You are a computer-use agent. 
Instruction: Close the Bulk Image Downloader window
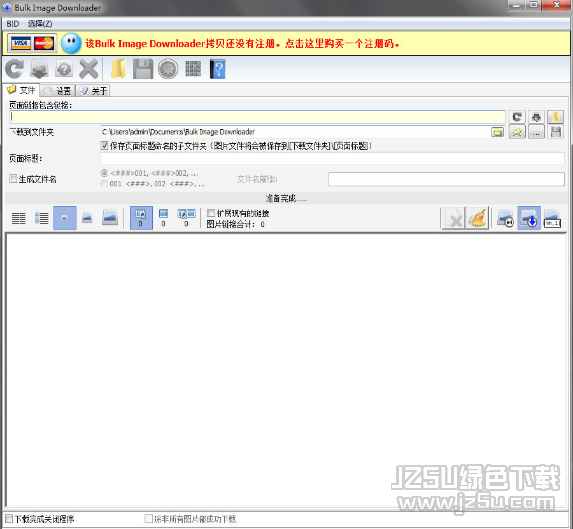coord(557,5)
